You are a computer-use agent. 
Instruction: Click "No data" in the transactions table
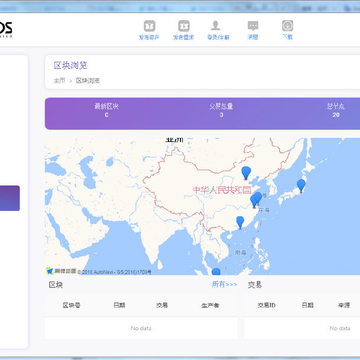340,328
